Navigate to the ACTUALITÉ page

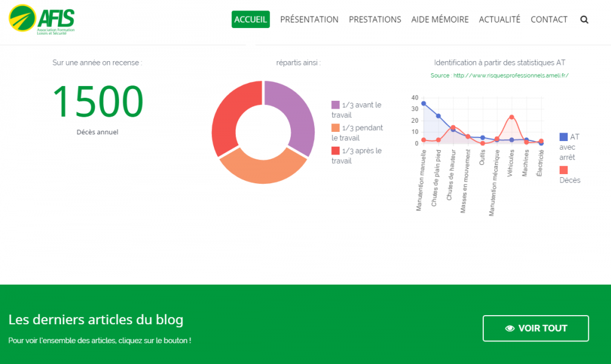(x=499, y=20)
